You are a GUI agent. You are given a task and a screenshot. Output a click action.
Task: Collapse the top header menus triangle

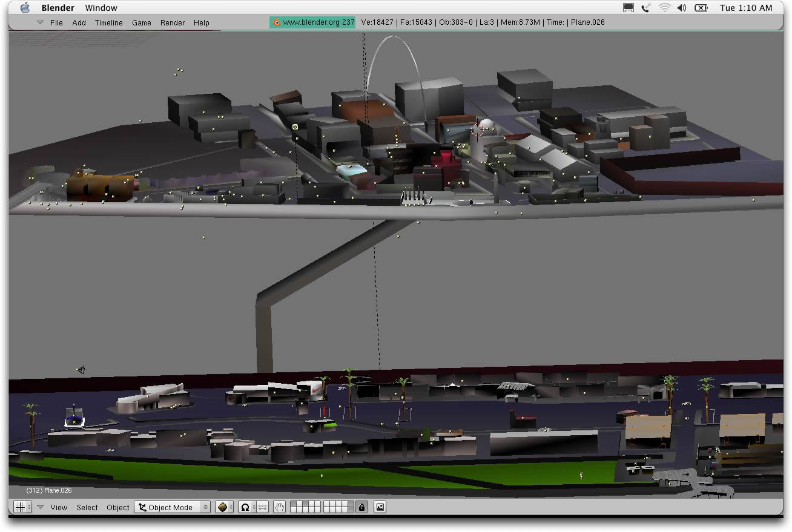point(40,22)
